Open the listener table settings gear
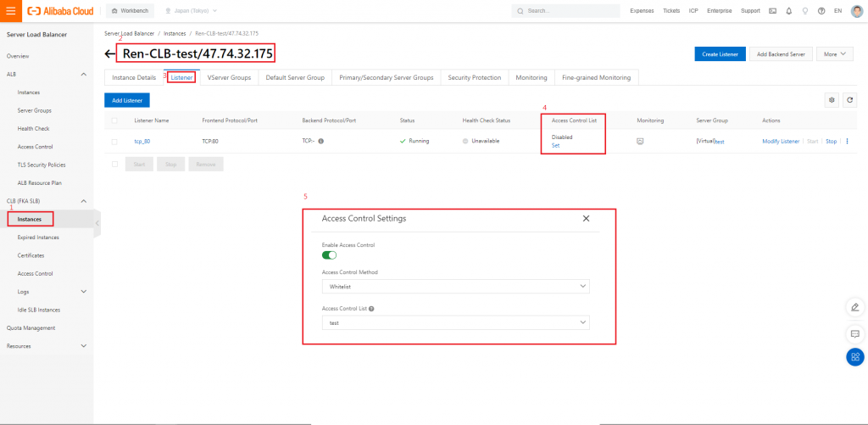Image resolution: width=868 pixels, height=425 pixels. [x=831, y=100]
